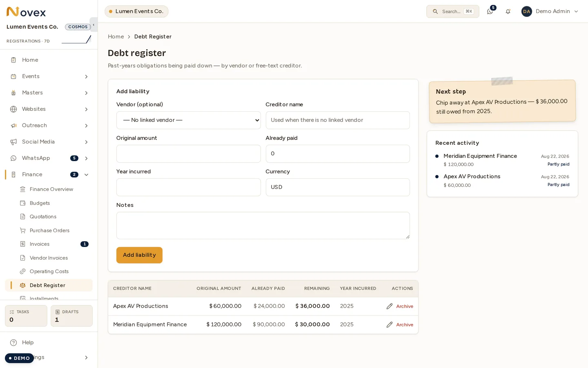
Task: Click the Outreach megaphone icon
Action: click(x=13, y=126)
